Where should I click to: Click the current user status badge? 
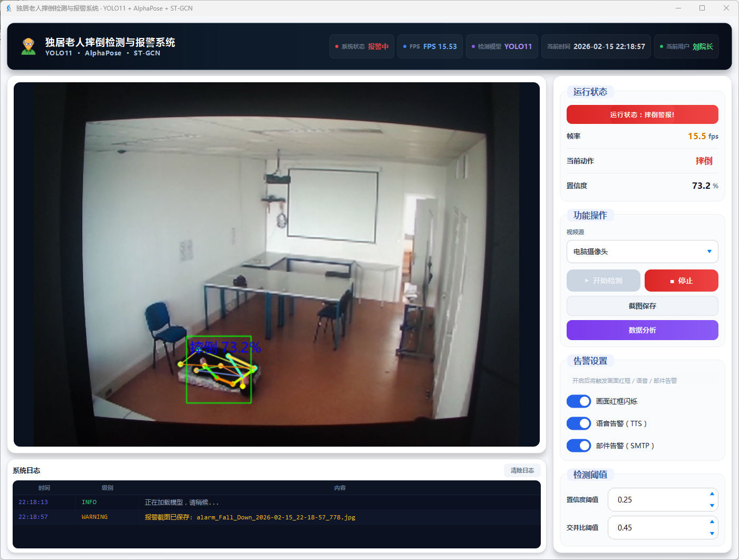click(686, 46)
